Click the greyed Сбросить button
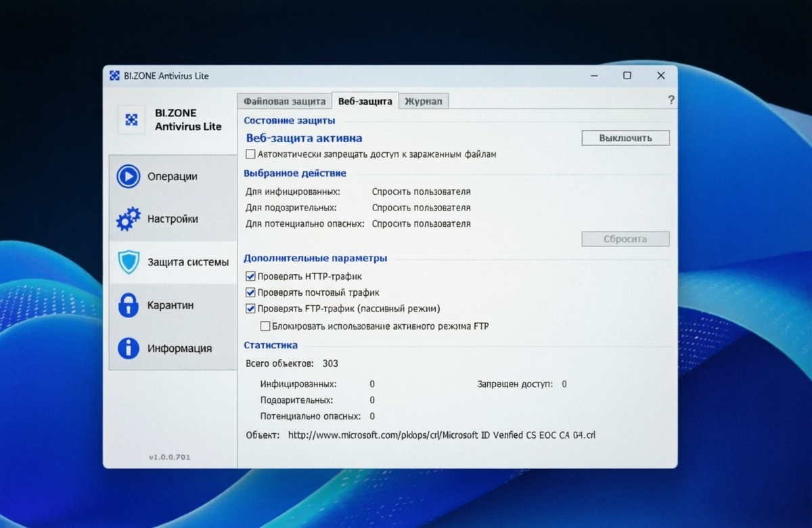This screenshot has height=528, width=812. (x=625, y=239)
